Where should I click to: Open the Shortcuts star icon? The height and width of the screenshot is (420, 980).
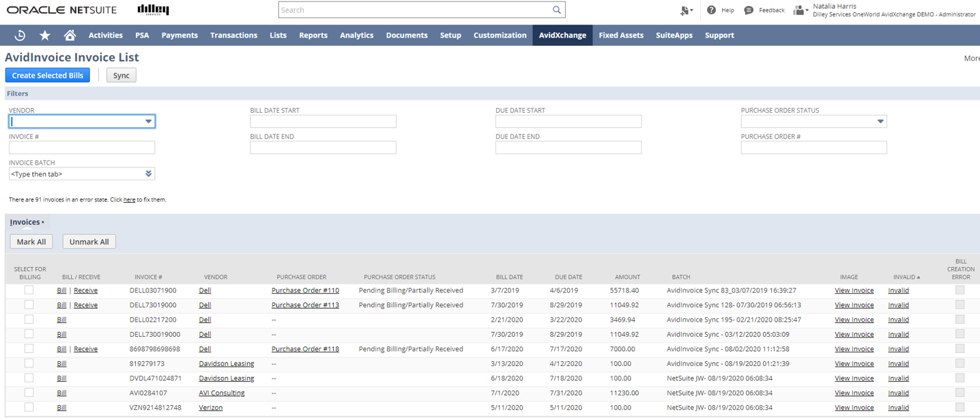coord(45,36)
